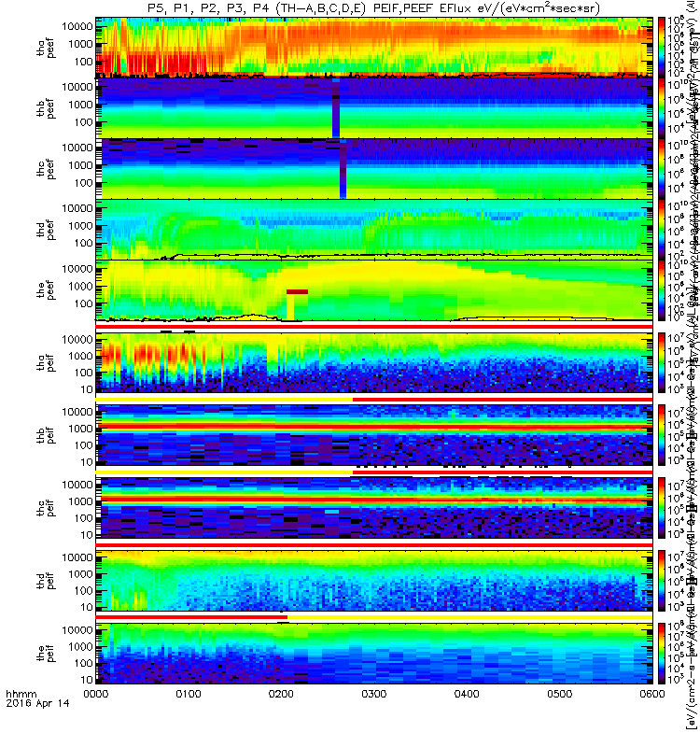This screenshot has width=700, height=747.
Task: Click inside the thb peef electron spectrogram
Action: 374,108
